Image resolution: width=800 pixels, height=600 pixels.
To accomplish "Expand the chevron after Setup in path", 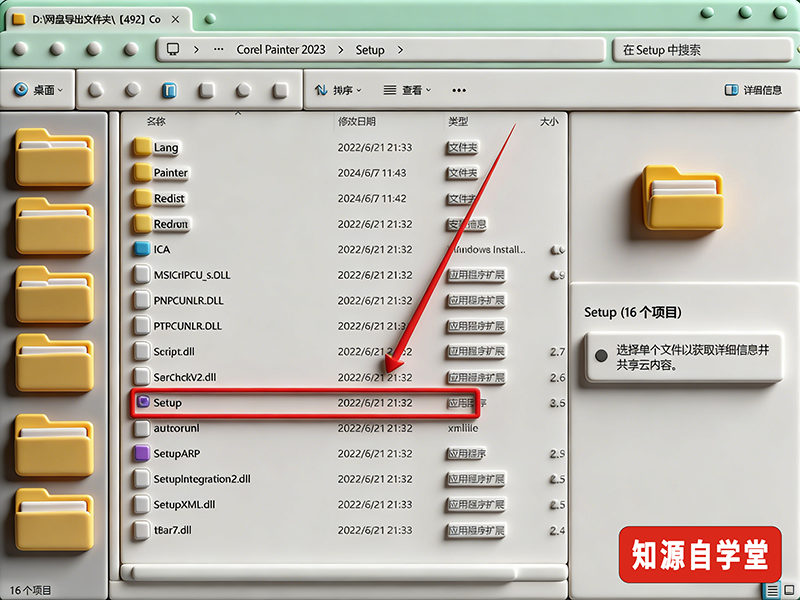I will 400,50.
